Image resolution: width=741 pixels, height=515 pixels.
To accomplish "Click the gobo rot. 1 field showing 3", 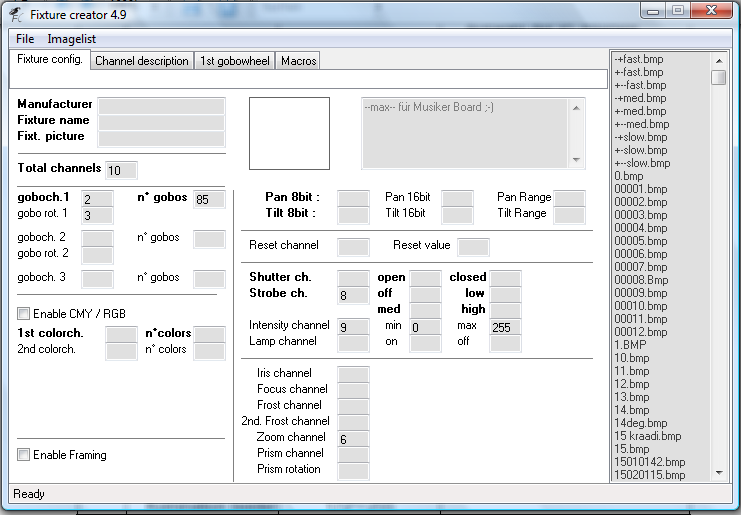I will tap(97, 215).
